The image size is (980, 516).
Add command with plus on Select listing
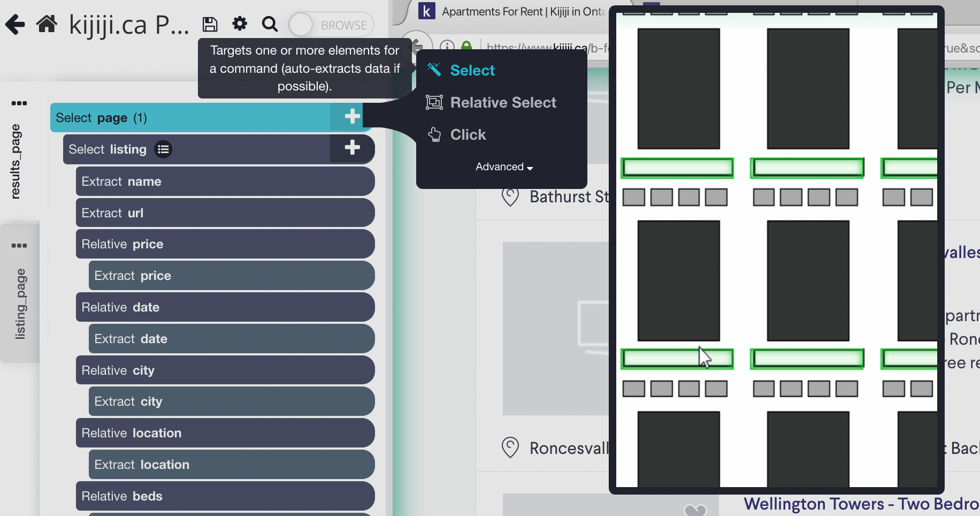(x=352, y=148)
